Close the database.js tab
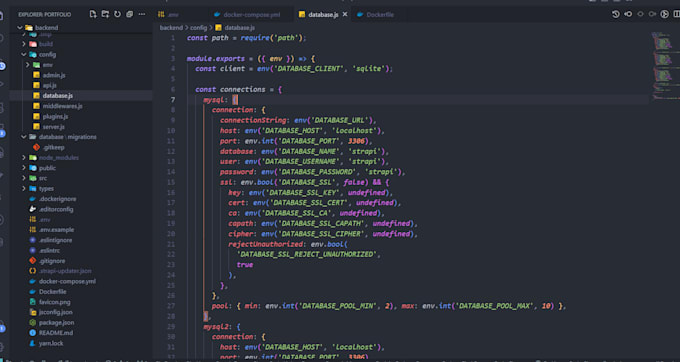The height and width of the screenshot is (362, 680). click(345, 14)
